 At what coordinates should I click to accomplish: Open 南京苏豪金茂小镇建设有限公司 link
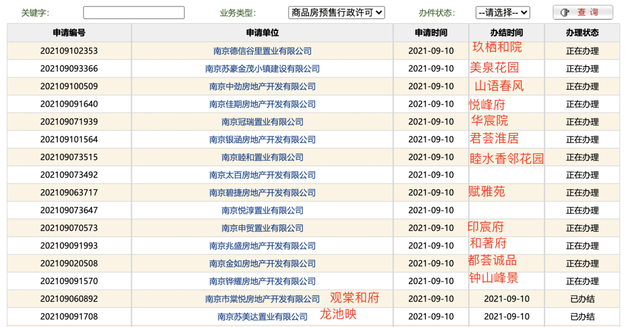click(262, 69)
